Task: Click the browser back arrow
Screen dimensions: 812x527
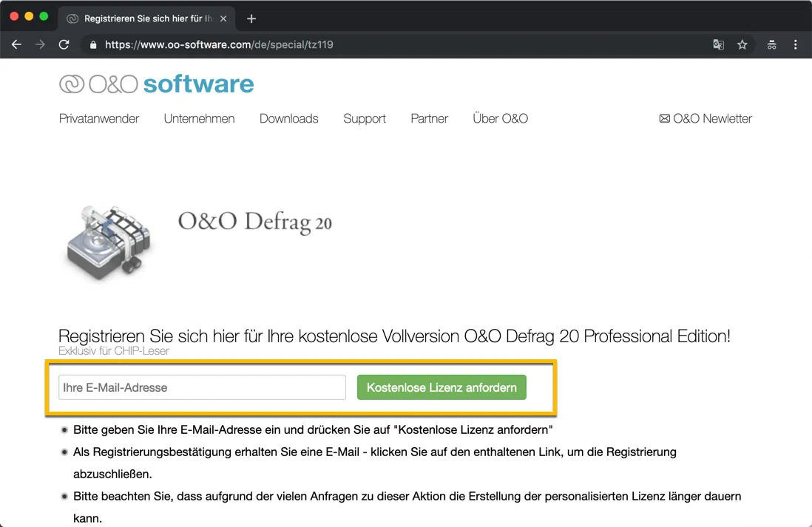Action: click(x=16, y=44)
